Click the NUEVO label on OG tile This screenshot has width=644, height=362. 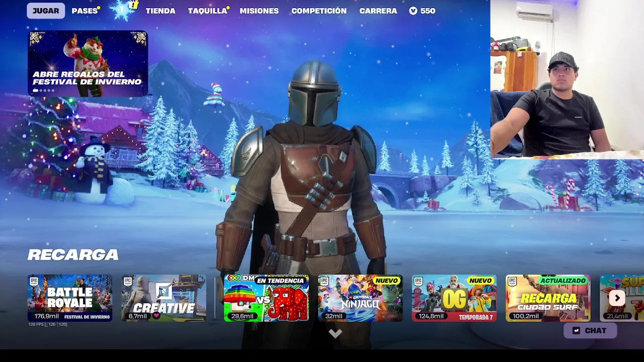pyautogui.click(x=480, y=281)
